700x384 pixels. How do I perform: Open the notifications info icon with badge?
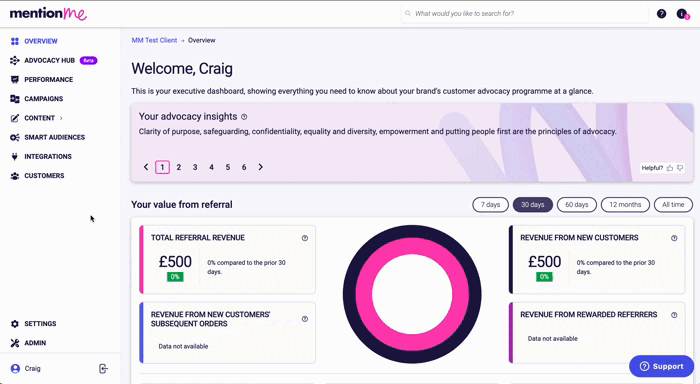tap(683, 14)
